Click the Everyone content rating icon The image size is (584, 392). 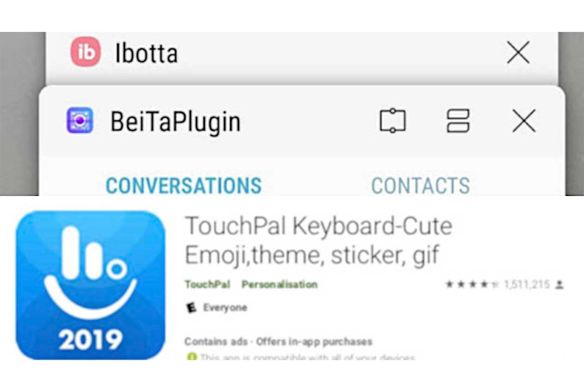(x=191, y=308)
